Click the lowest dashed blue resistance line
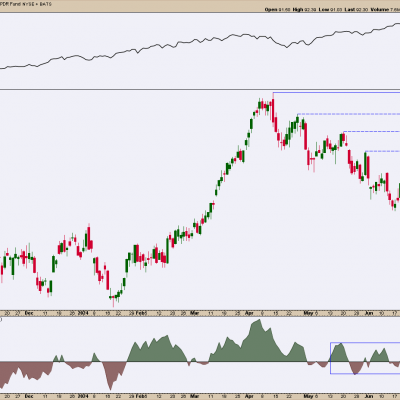 [383, 151]
